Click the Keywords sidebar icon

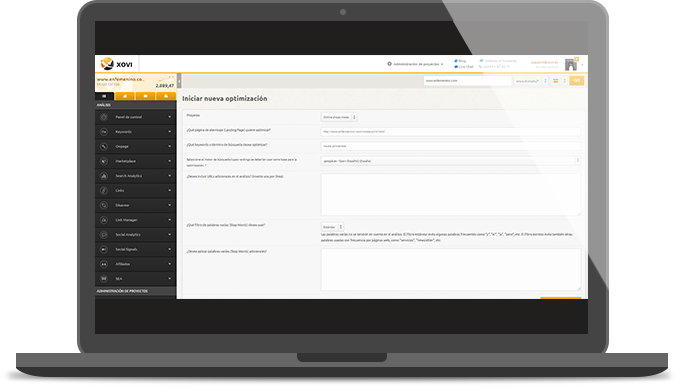coord(104,132)
